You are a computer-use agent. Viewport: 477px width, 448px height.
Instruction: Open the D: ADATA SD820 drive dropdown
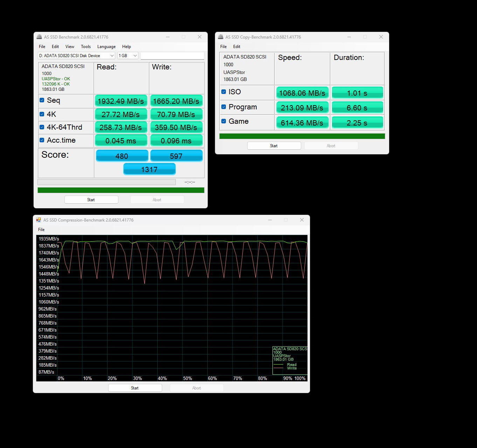click(76, 56)
